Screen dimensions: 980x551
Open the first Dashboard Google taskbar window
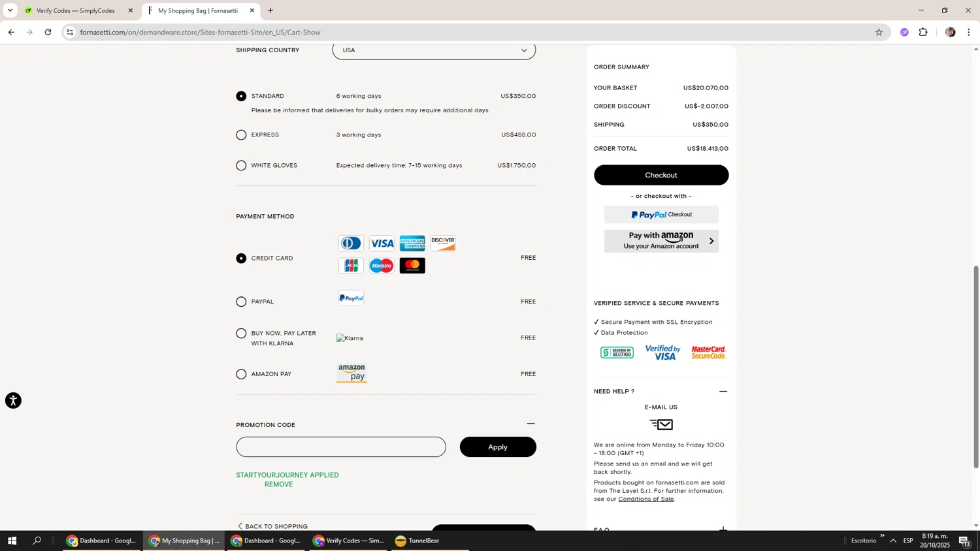pos(102,541)
